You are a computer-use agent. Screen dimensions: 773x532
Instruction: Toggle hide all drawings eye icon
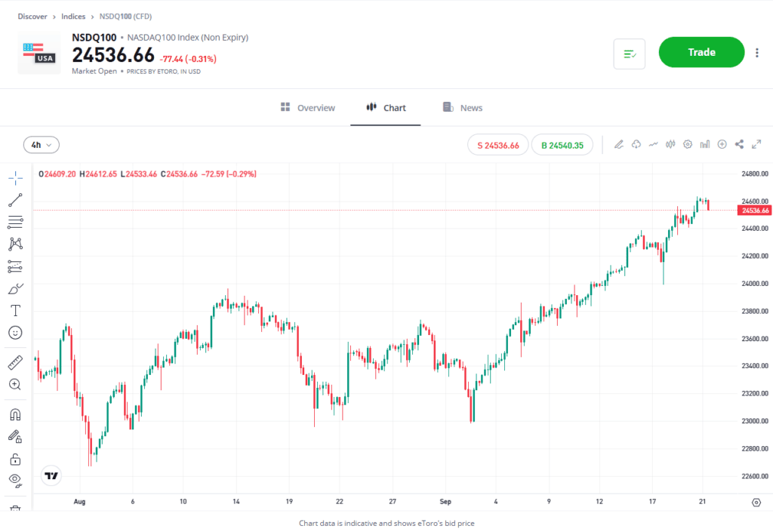[x=15, y=479]
